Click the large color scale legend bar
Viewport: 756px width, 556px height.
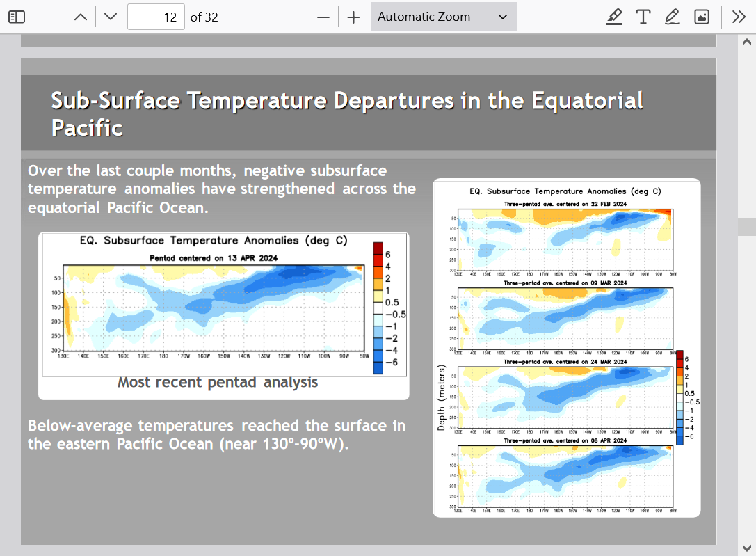pos(378,308)
